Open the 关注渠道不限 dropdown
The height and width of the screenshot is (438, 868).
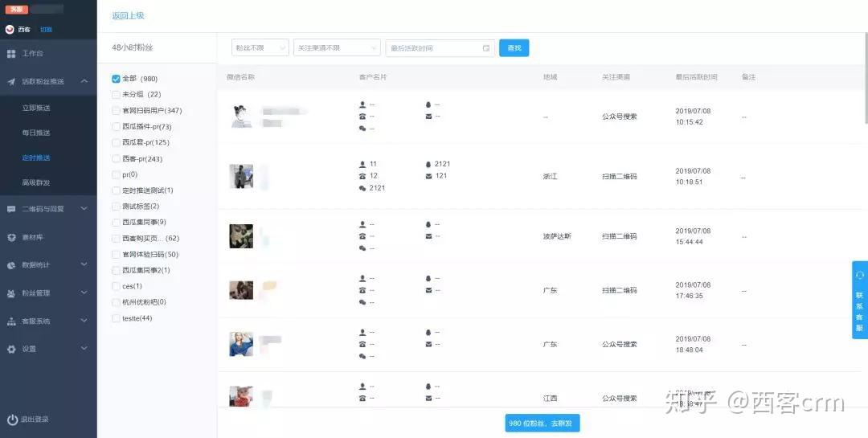tap(337, 47)
